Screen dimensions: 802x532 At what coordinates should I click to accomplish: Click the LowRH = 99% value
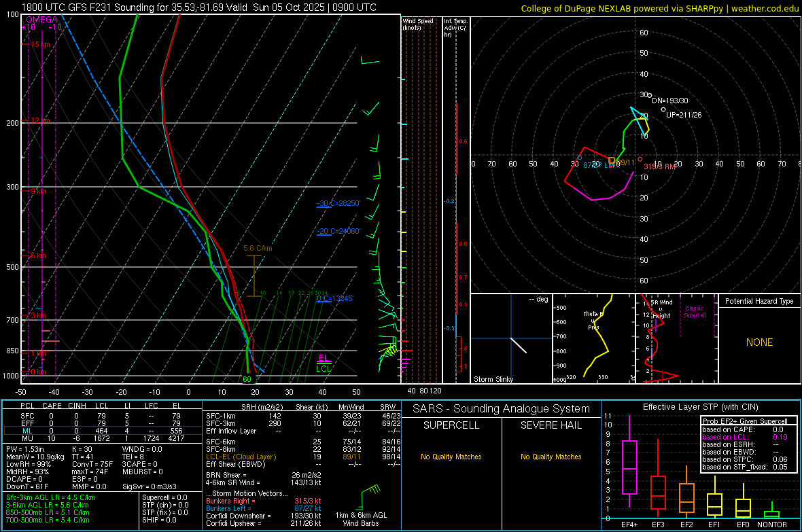[29, 465]
